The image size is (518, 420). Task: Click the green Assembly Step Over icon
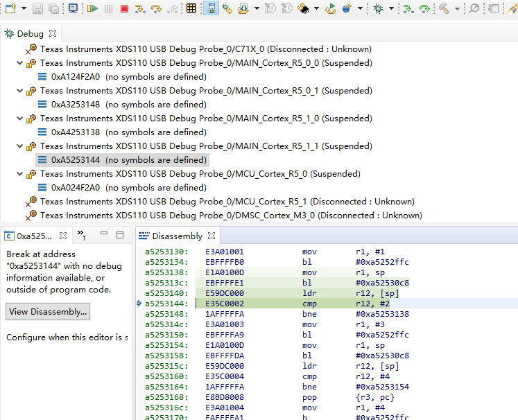click(424, 8)
